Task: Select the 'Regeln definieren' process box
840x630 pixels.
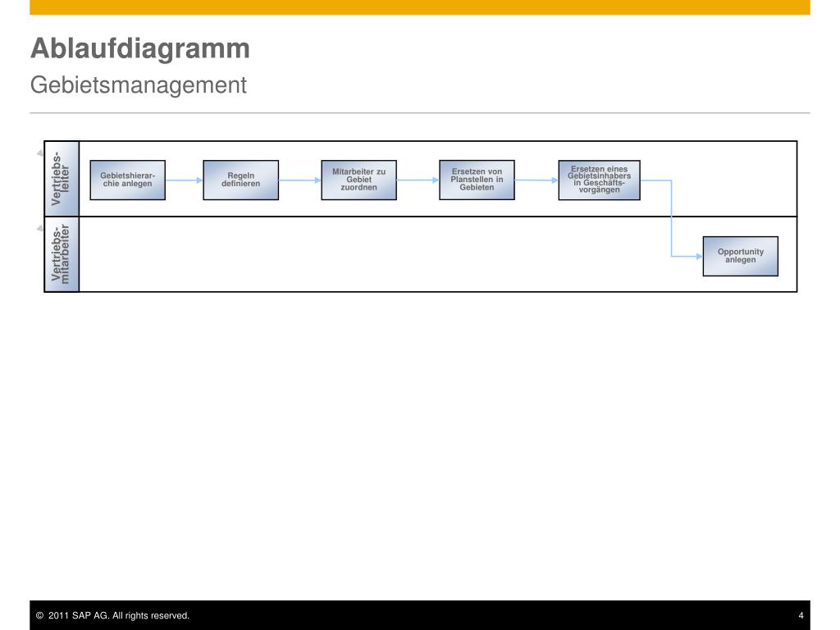Action: (x=240, y=180)
